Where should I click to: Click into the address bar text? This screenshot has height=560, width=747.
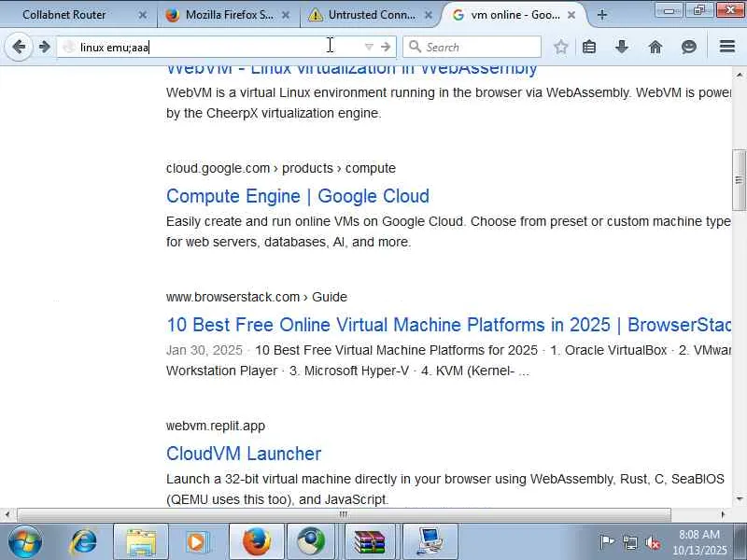click(114, 48)
